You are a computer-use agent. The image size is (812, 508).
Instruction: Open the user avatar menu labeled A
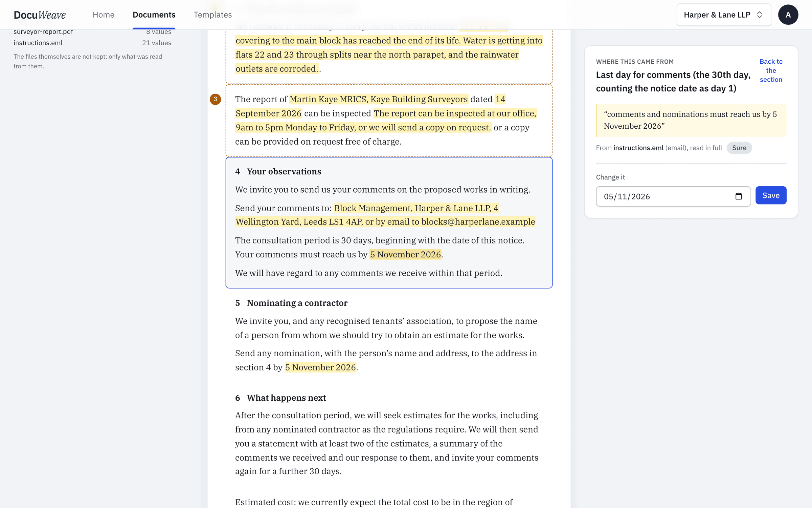(788, 15)
